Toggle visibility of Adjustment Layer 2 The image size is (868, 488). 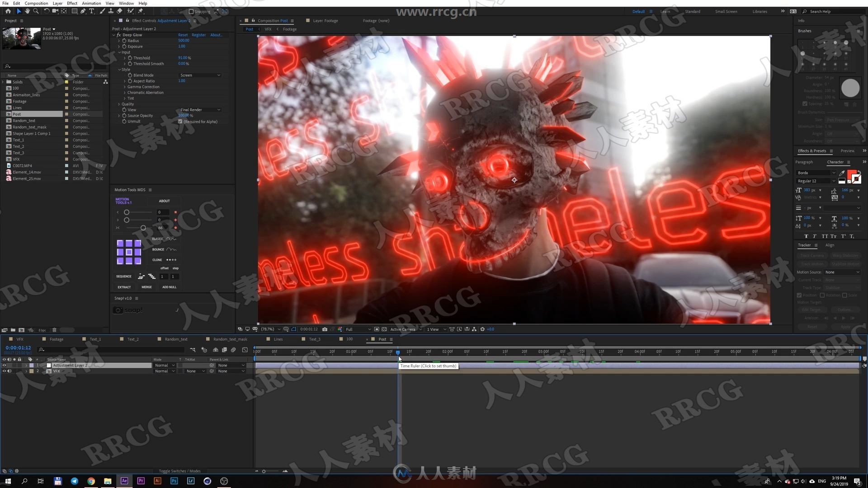(5, 365)
